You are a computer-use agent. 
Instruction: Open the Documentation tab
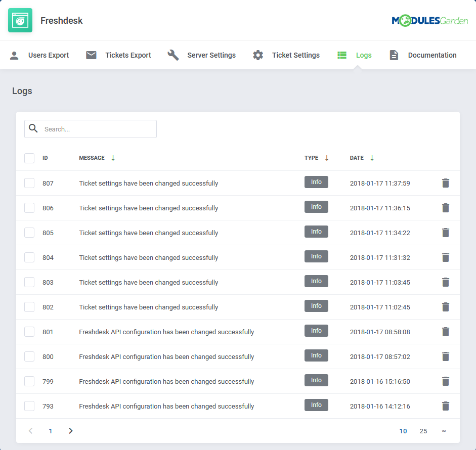(x=423, y=55)
